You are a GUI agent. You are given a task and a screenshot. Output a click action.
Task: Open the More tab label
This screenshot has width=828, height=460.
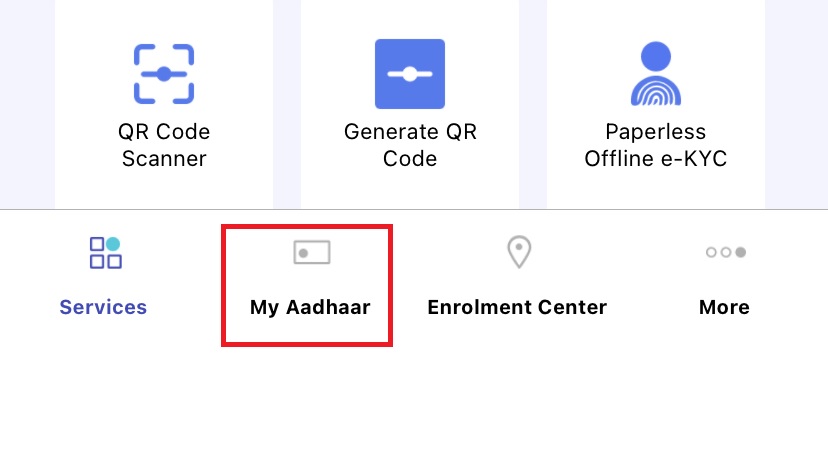(724, 307)
